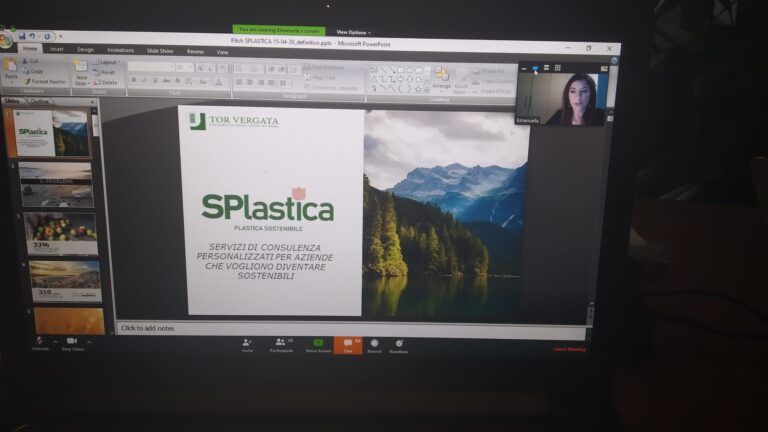Toggle Zoom Stop Video camera
Image resolution: width=768 pixels, height=432 pixels.
(72, 343)
